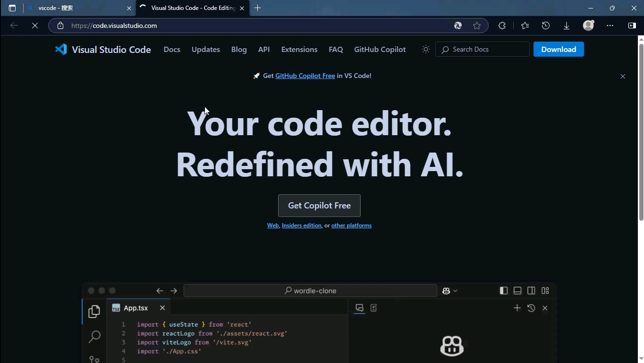644x363 pixels.
Task: Click the explorer files icon in editor preview
Action: 94,311
